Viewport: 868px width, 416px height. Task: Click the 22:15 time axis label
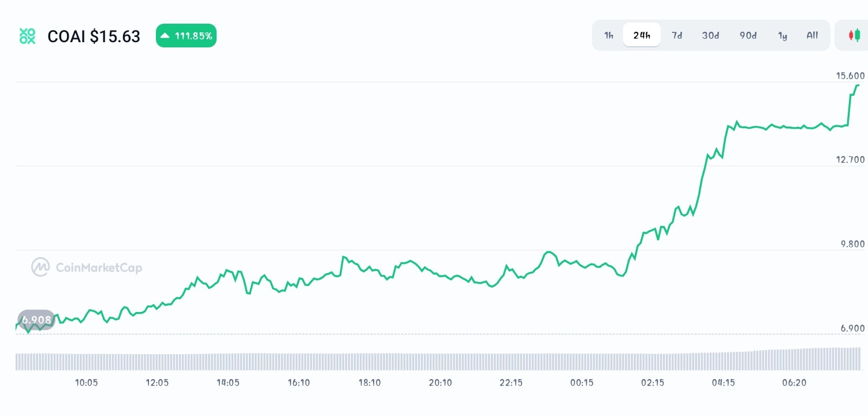[511, 382]
